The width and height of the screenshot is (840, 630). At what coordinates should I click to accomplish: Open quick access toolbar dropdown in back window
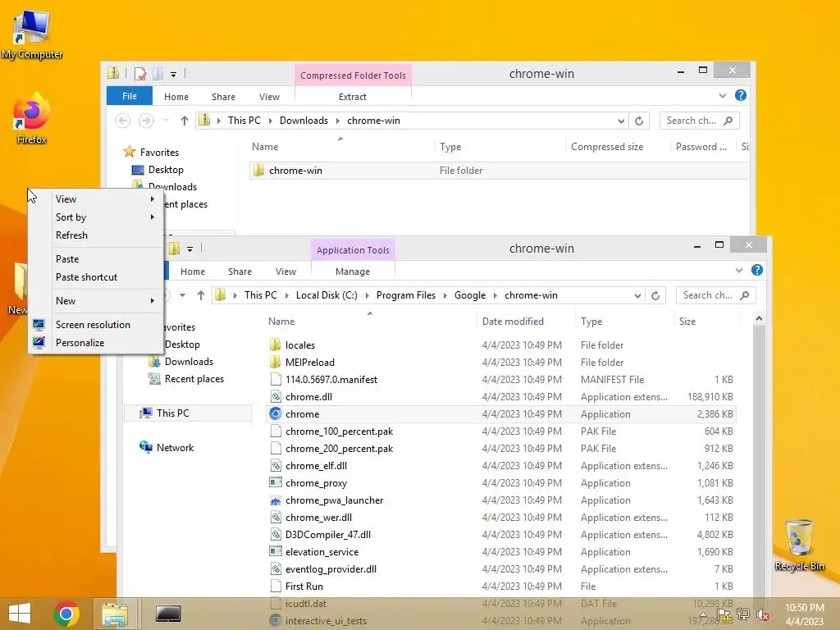pos(174,74)
